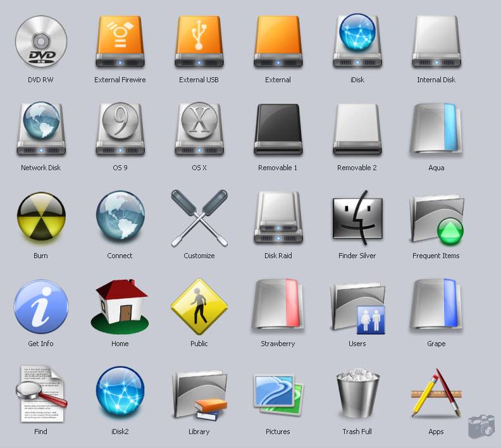Select the iDisk drive icon
The height and width of the screenshot is (448, 501).
[357, 41]
